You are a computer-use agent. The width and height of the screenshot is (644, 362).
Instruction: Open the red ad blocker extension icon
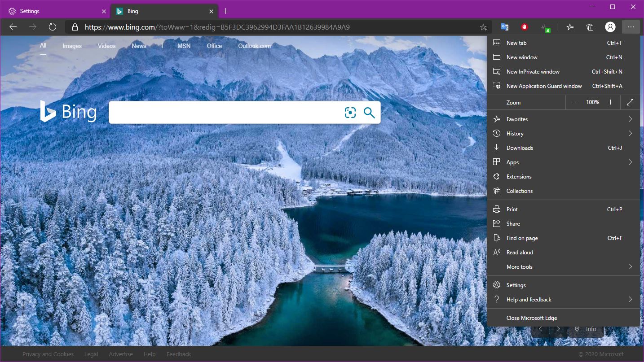525,27
